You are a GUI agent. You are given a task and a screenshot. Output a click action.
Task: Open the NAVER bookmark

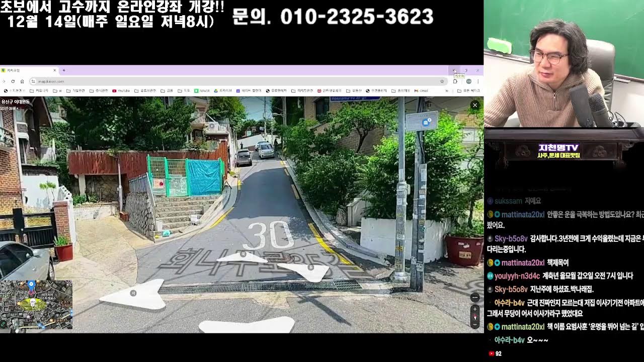[201, 91]
